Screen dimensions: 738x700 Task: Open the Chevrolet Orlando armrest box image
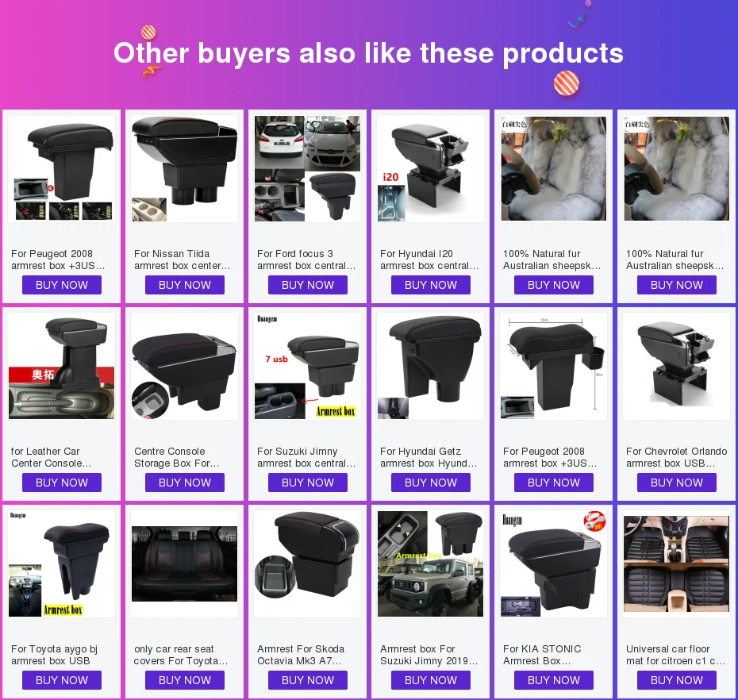pos(676,366)
